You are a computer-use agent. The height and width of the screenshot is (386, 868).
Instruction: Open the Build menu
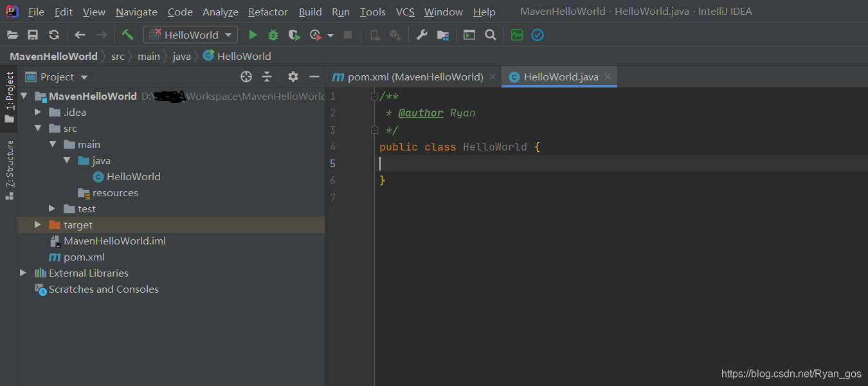click(311, 12)
